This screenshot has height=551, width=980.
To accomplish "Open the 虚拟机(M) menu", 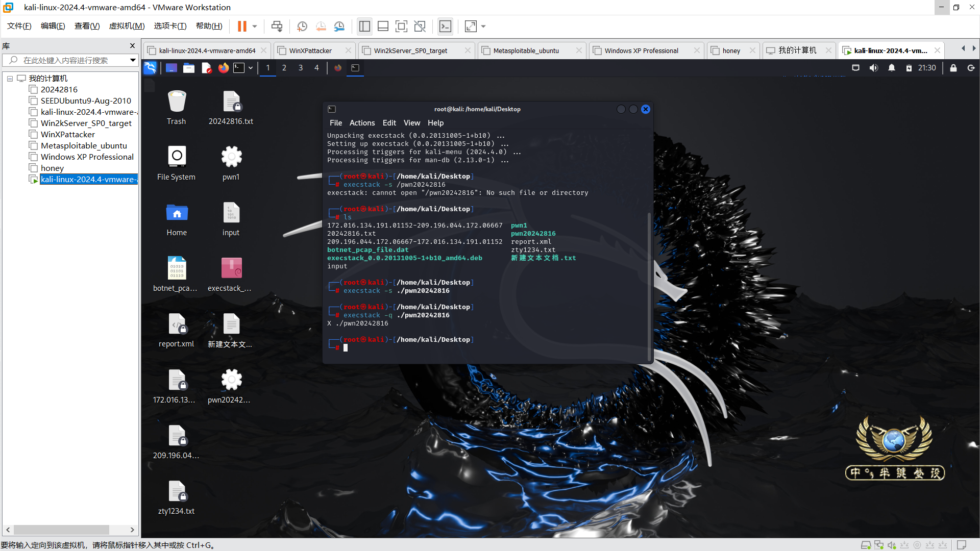I will pyautogui.click(x=127, y=26).
